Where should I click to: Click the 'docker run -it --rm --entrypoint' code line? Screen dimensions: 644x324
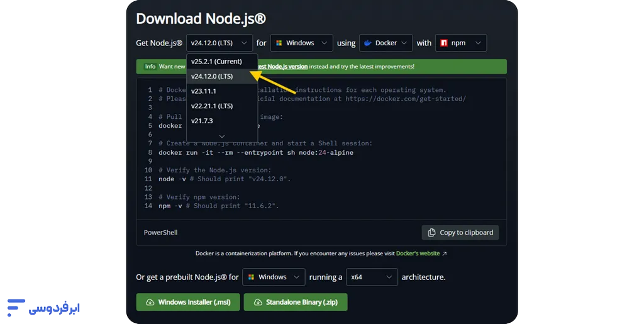[x=256, y=152]
